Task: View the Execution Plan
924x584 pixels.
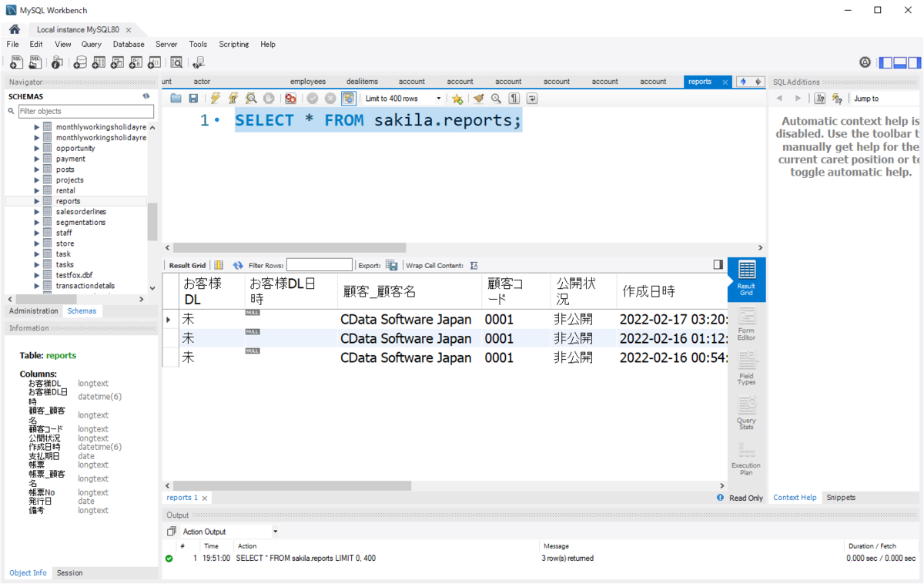Action: 746,457
